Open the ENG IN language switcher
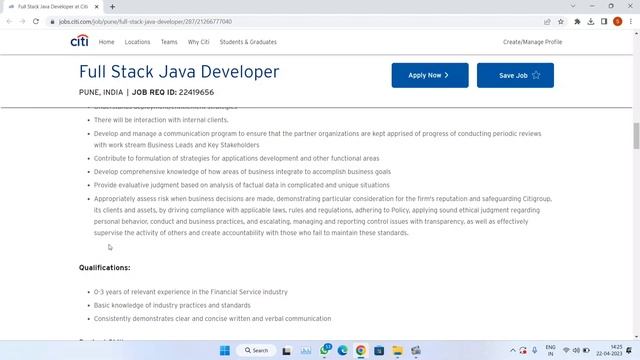The height and width of the screenshot is (360, 640). coord(550,351)
